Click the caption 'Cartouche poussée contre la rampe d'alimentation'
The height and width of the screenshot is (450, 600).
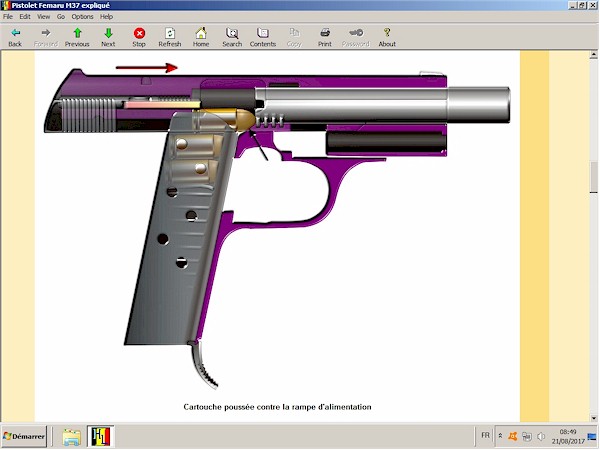pyautogui.click(x=277, y=407)
